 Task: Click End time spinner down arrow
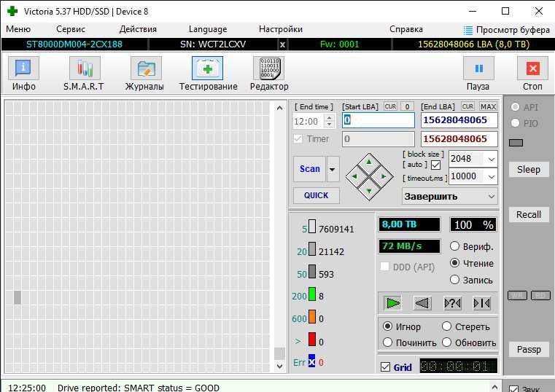click(330, 125)
